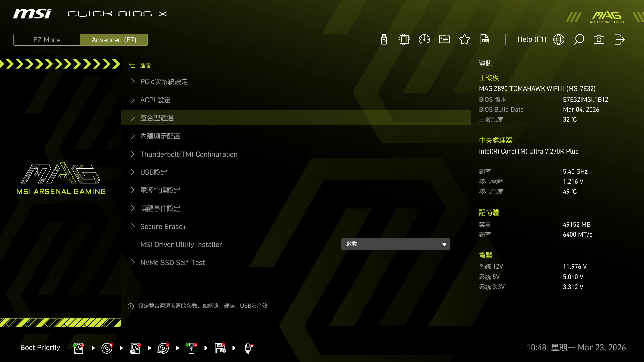
Task: Open the CPU chip info icon
Action: click(x=404, y=40)
